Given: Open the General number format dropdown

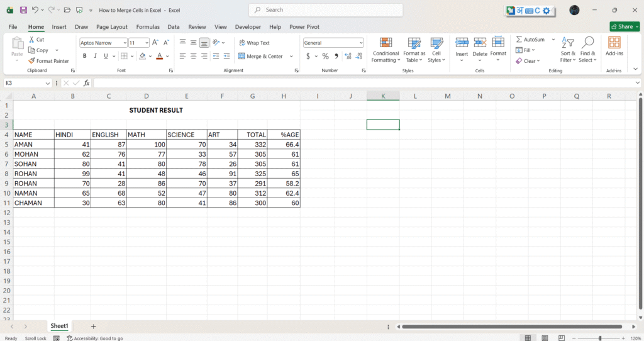Looking at the screenshot, I should click(x=361, y=43).
